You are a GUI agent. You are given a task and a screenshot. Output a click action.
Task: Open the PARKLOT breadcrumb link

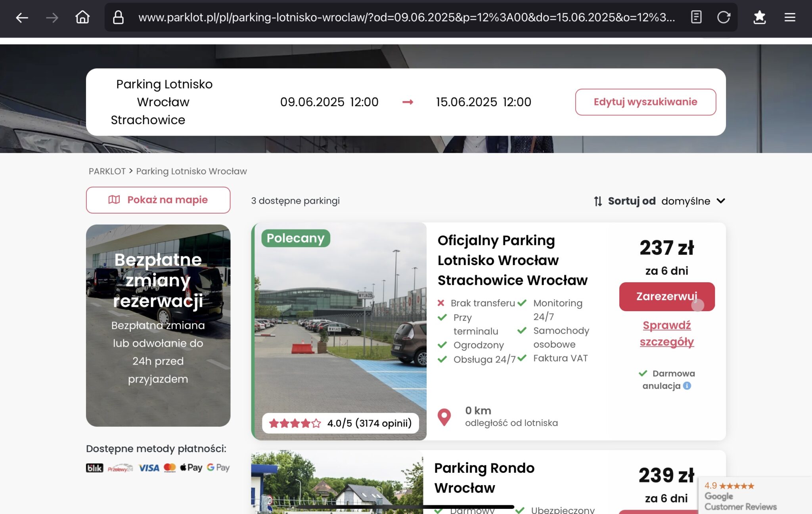click(x=107, y=171)
